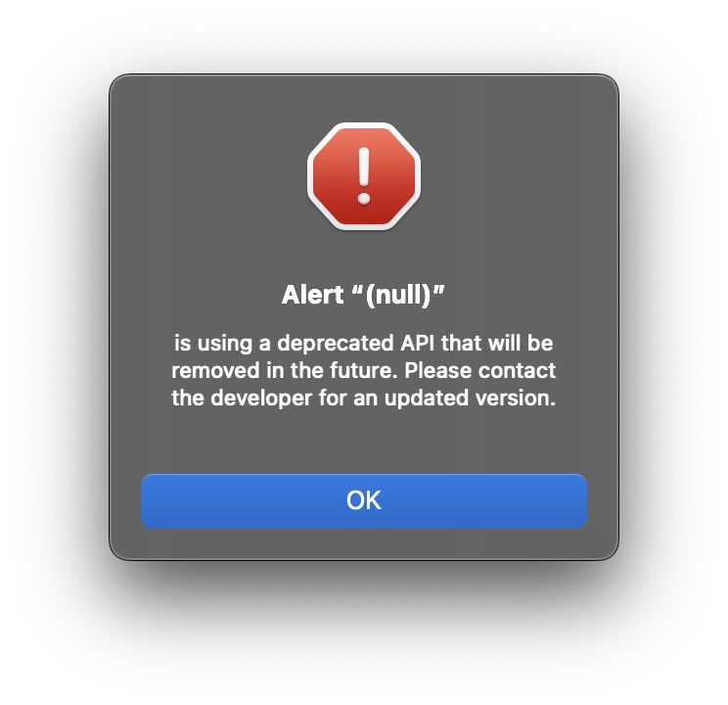The image size is (728, 705).
Task: Click the word "Alert" in the heading
Action: pyautogui.click(x=312, y=295)
